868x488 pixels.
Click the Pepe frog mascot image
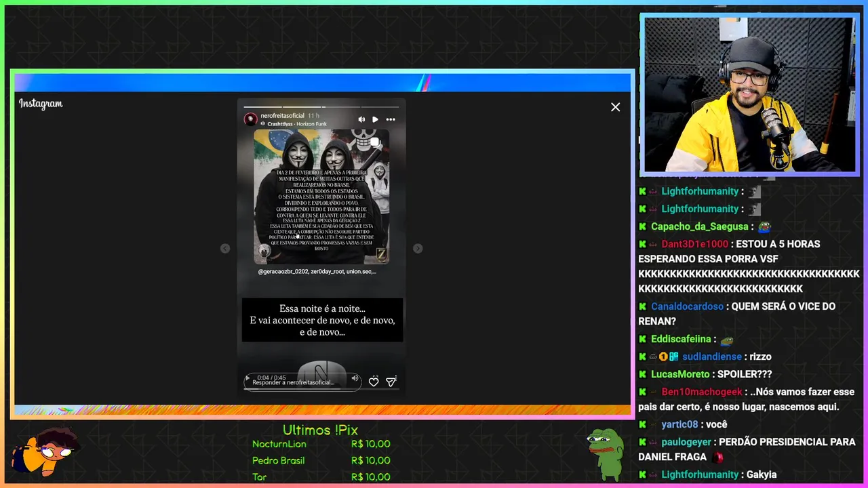coord(606,454)
